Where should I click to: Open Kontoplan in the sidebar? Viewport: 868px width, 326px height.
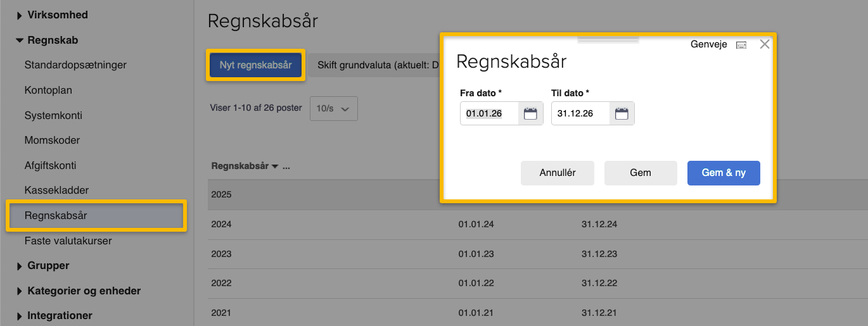tap(48, 91)
